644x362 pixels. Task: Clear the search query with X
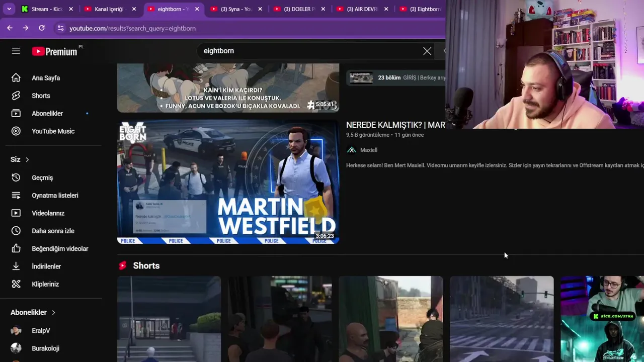coord(427,51)
